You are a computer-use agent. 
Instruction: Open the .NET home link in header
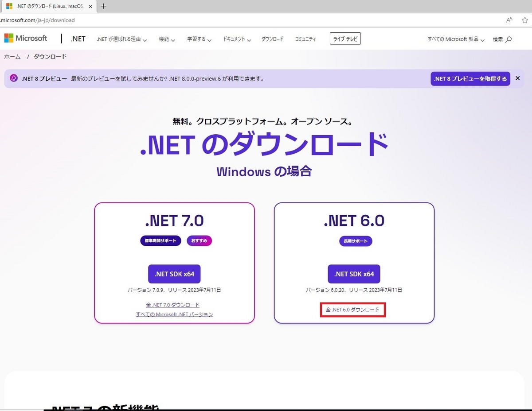[78, 39]
